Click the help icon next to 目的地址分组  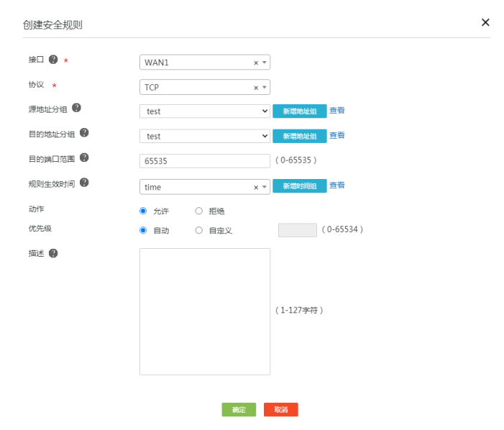pyautogui.click(x=84, y=133)
